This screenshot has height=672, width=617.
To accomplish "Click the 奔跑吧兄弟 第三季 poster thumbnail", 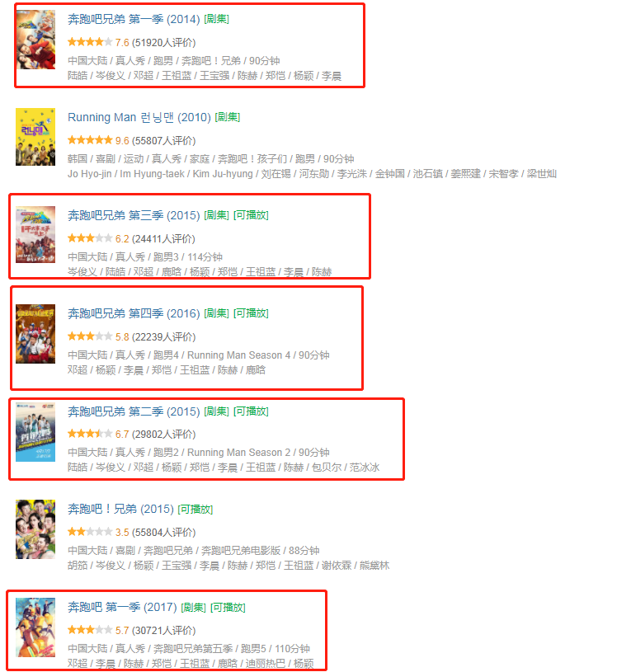I will tap(35, 234).
